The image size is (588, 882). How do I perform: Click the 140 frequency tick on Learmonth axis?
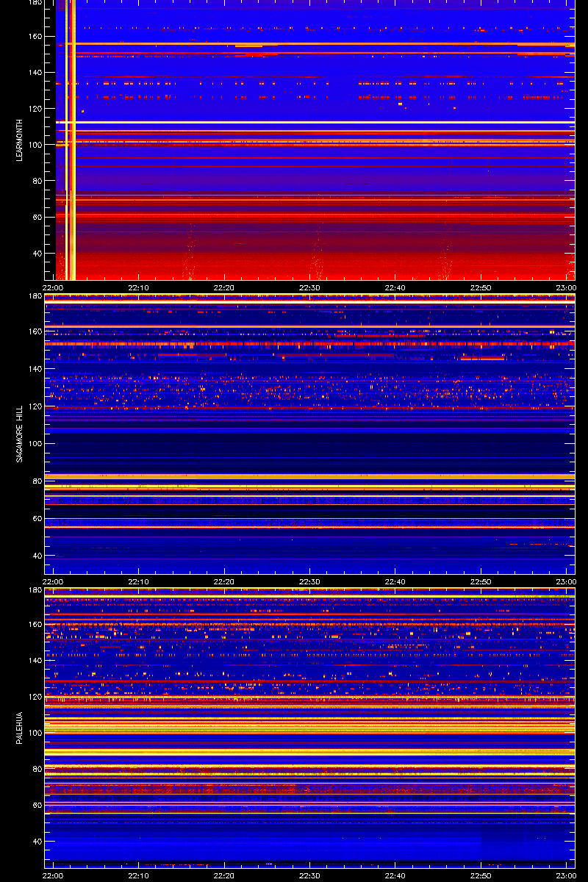point(35,73)
